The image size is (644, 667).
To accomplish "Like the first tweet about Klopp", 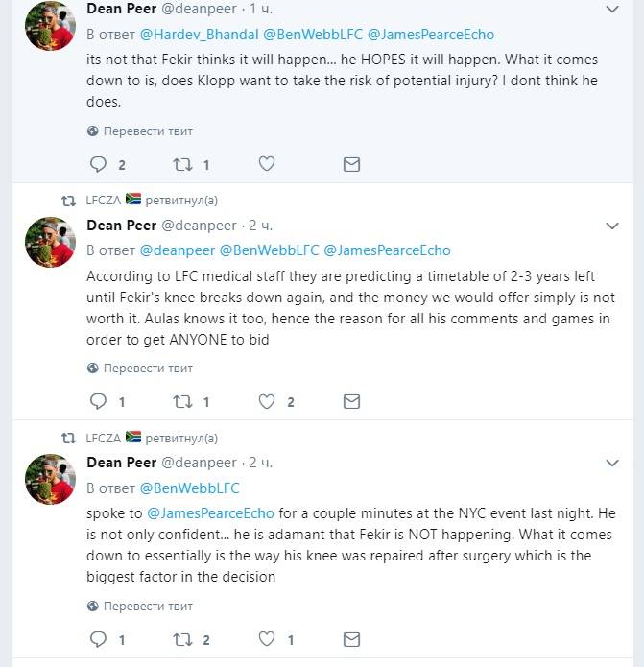I will click(x=268, y=164).
